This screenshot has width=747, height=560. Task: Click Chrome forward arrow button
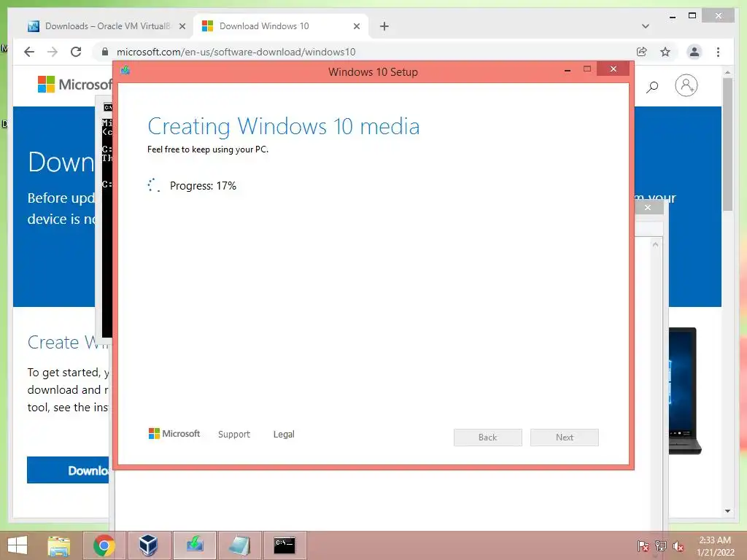pos(53,52)
